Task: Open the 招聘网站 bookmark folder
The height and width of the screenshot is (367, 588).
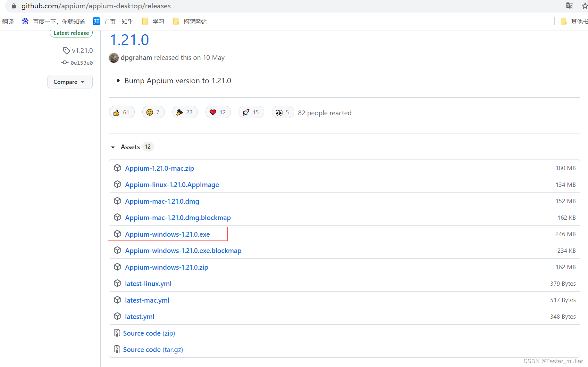Action: (x=190, y=21)
